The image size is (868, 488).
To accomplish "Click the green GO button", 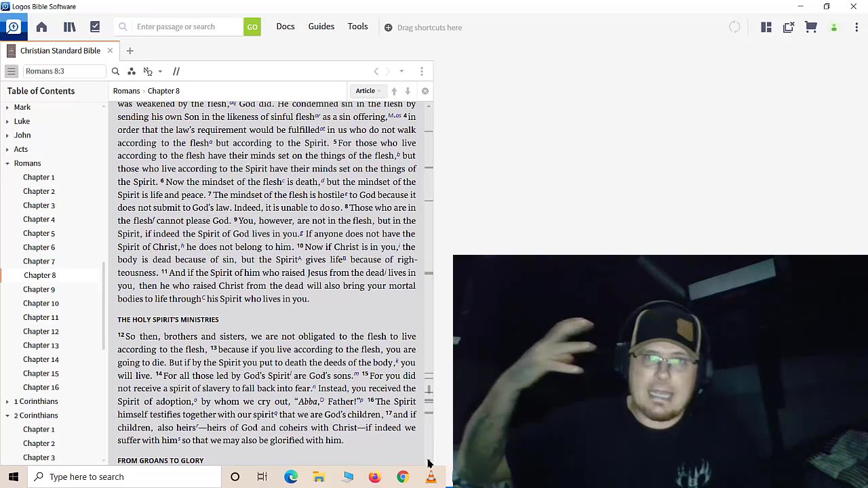I will click(252, 27).
